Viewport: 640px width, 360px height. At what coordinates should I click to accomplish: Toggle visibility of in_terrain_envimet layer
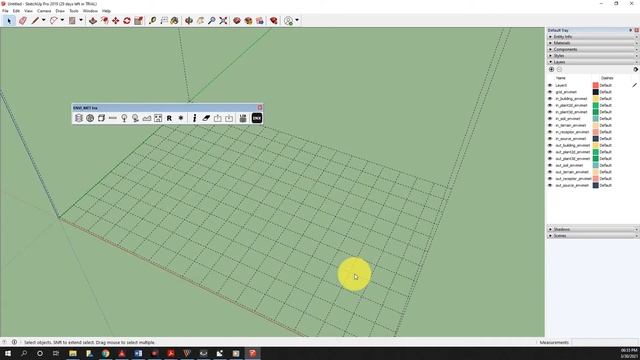pos(550,125)
